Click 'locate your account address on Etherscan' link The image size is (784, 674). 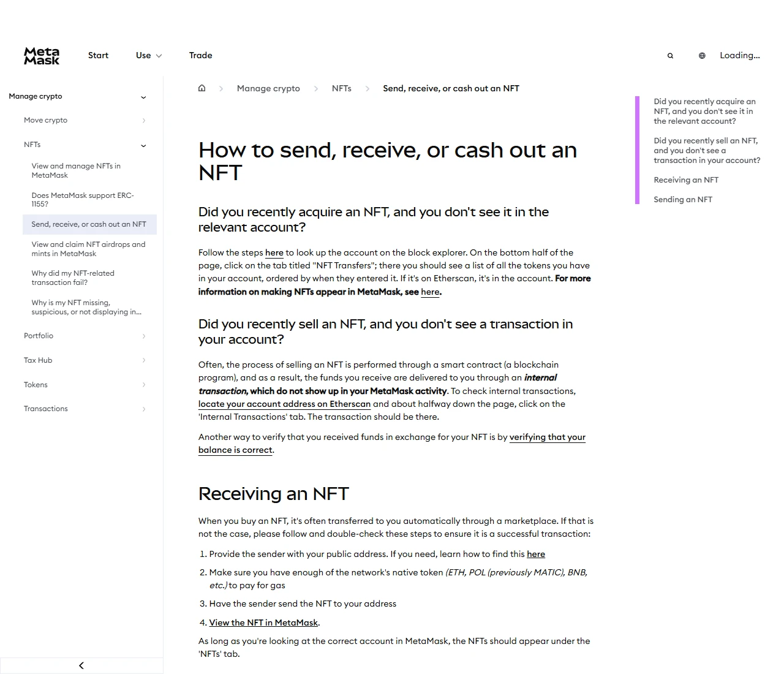[284, 404]
